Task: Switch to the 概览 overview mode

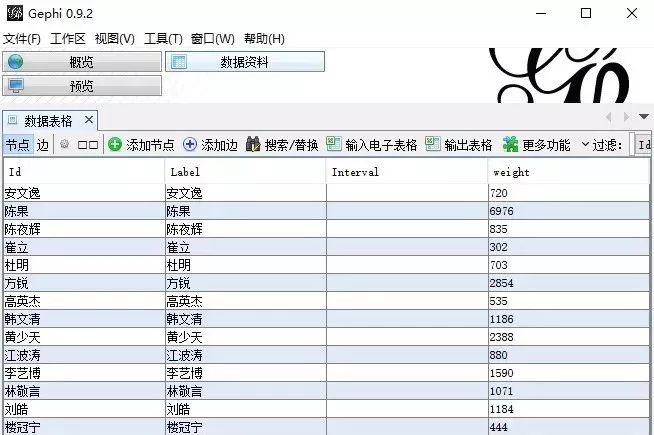Action: (82, 62)
